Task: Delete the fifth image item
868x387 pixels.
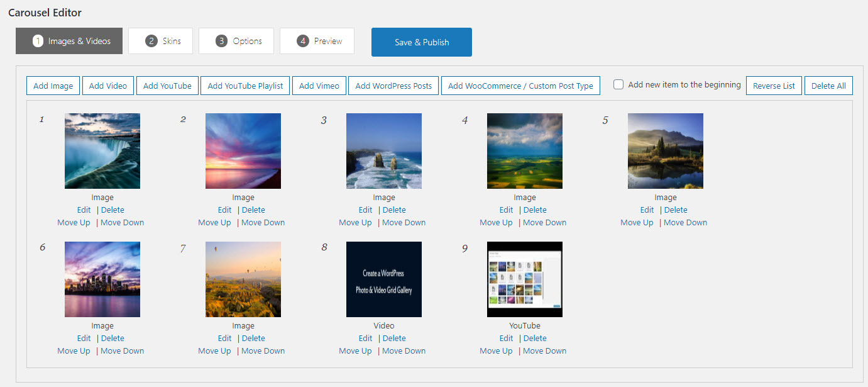Action: 676,210
